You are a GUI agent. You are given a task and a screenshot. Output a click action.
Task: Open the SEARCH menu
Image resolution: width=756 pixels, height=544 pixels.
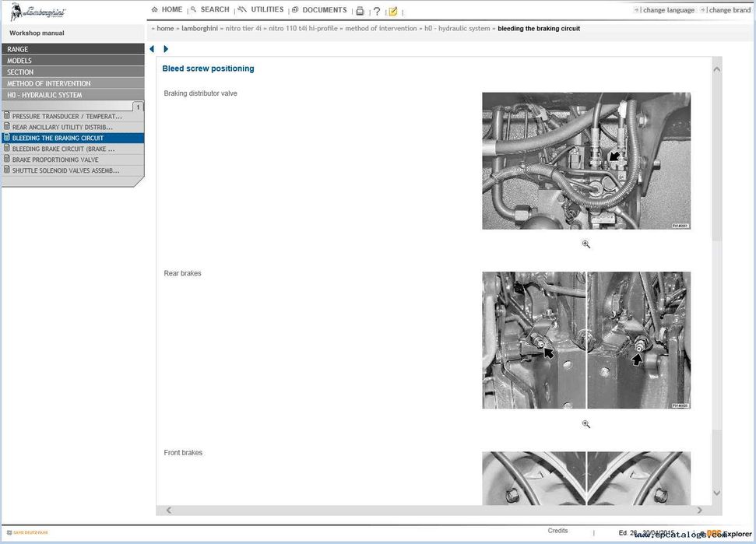(210, 9)
